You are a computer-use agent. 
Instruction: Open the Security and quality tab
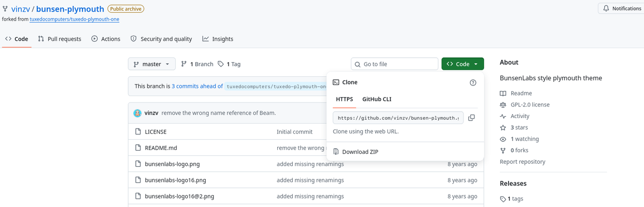pos(161,39)
